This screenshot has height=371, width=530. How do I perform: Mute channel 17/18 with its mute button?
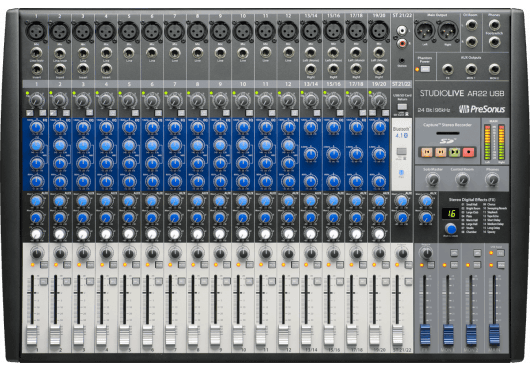363,265
